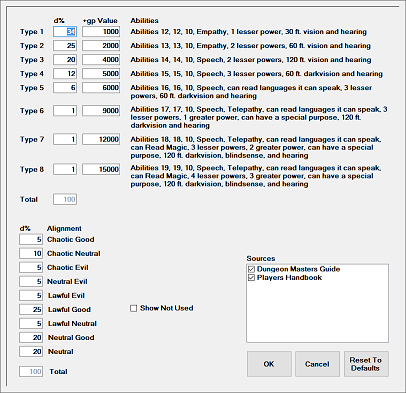The height and width of the screenshot is (393, 406).
Task: Select the Chaotic Neutral d% field
Action: (31, 253)
